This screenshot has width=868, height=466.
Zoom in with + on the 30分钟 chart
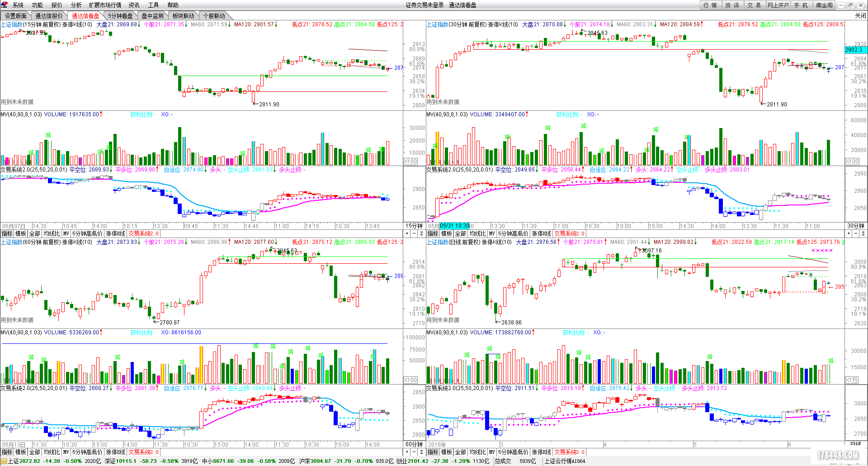(x=849, y=233)
